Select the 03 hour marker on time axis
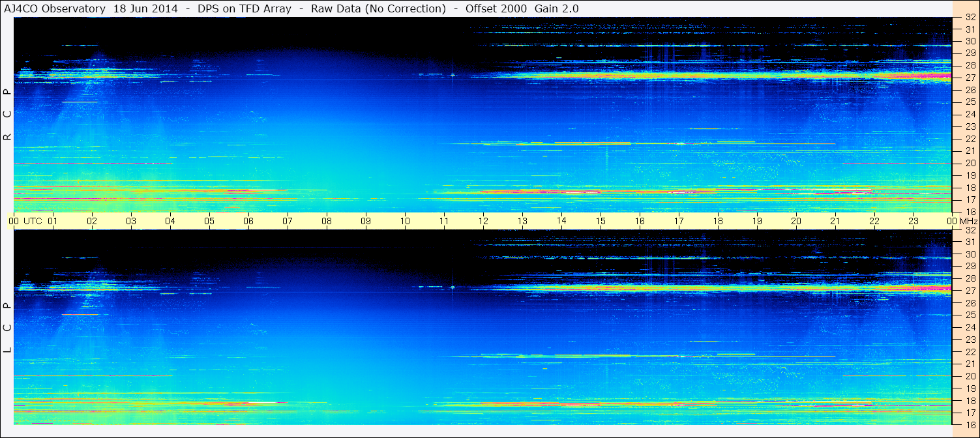The width and height of the screenshot is (980, 438). point(131,221)
